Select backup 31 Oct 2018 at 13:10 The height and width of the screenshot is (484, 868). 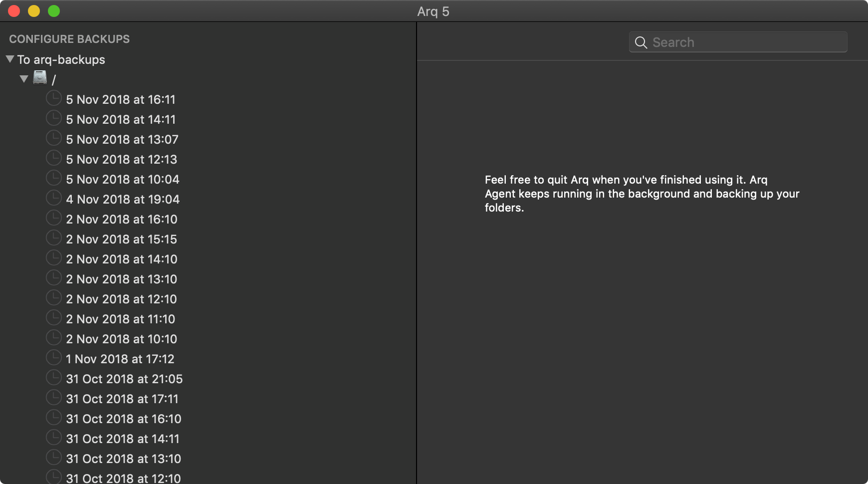[x=124, y=459]
